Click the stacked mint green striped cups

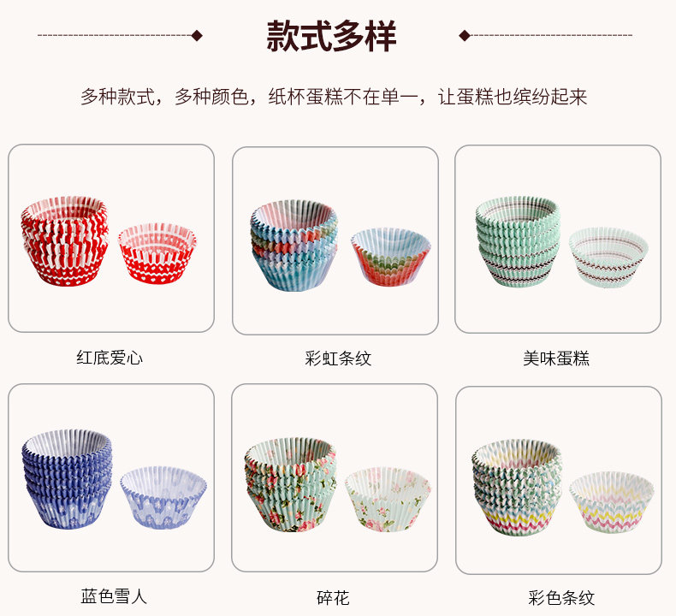tap(519, 241)
